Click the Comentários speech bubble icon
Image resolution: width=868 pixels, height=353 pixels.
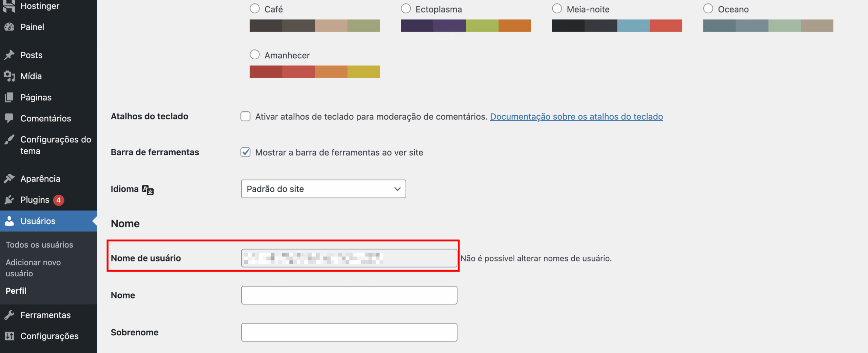[x=9, y=118]
